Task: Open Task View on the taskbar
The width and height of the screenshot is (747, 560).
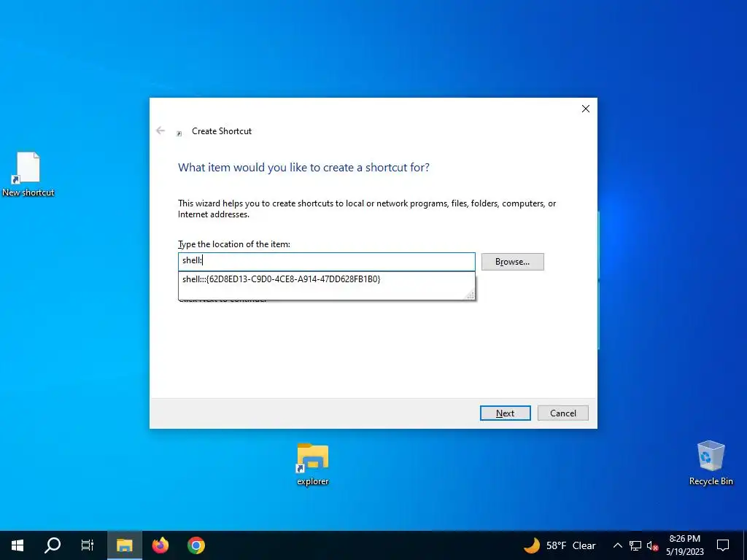Action: pos(88,545)
